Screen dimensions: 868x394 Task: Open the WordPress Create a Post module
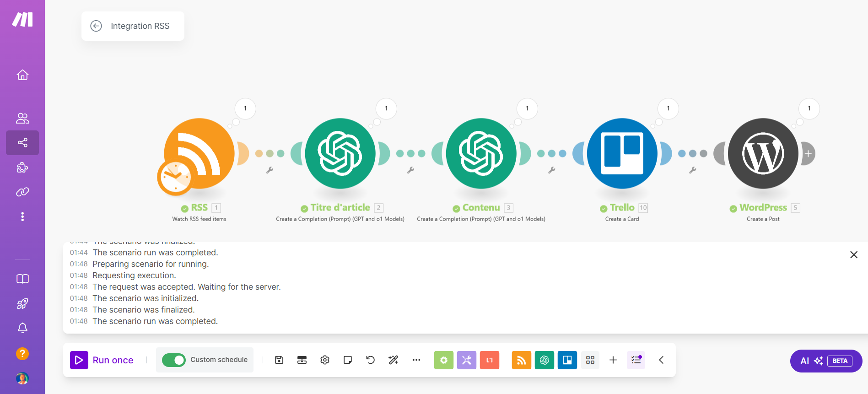[x=763, y=153]
